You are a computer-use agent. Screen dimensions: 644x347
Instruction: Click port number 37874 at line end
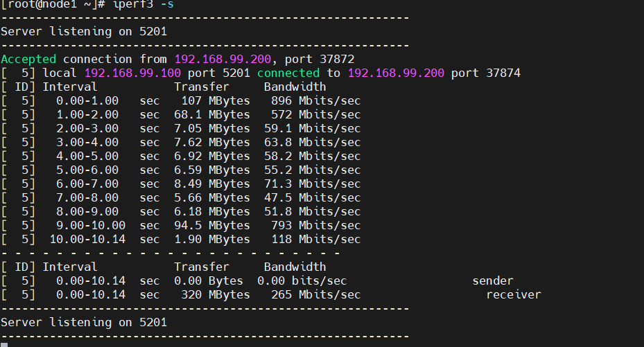click(500, 73)
